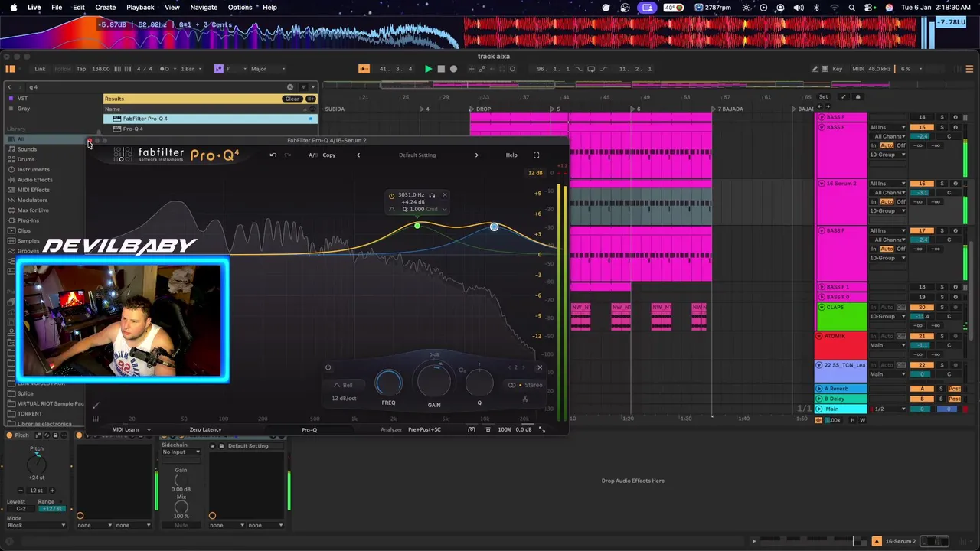Open the Options menu
The height and width of the screenshot is (551, 980).
pos(240,8)
